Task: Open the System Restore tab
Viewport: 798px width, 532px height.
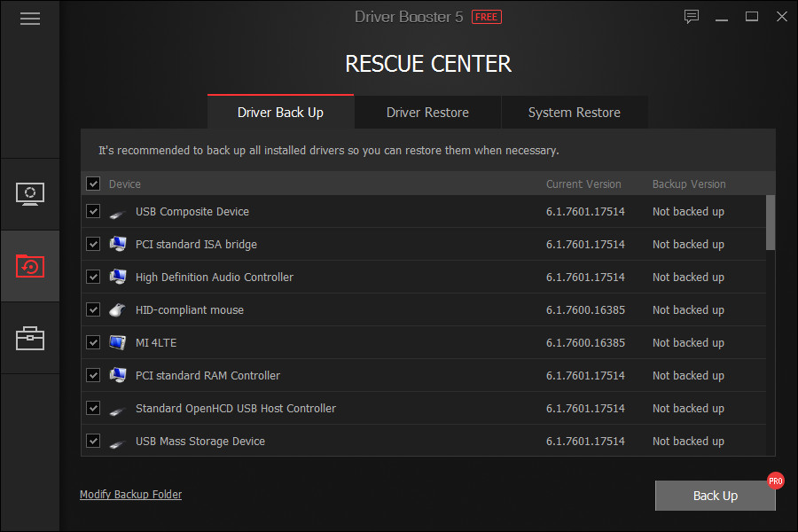Action: pyautogui.click(x=574, y=113)
